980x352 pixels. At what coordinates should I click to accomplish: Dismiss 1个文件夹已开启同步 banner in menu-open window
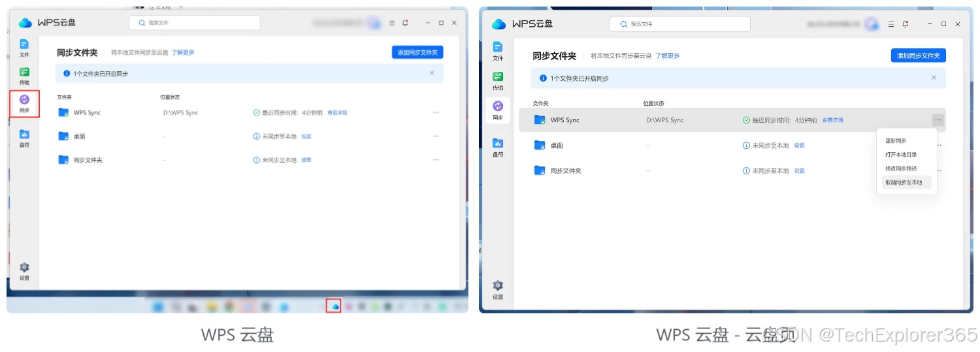(x=934, y=78)
